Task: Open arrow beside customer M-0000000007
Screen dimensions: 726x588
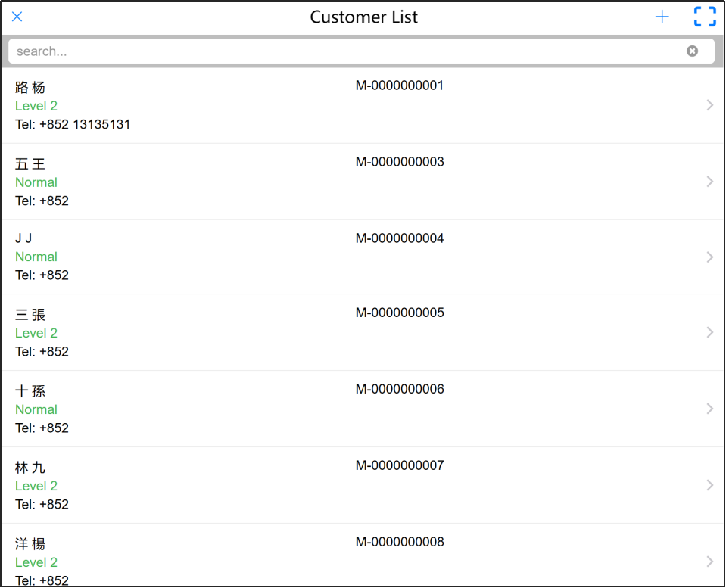Action: 709,485
